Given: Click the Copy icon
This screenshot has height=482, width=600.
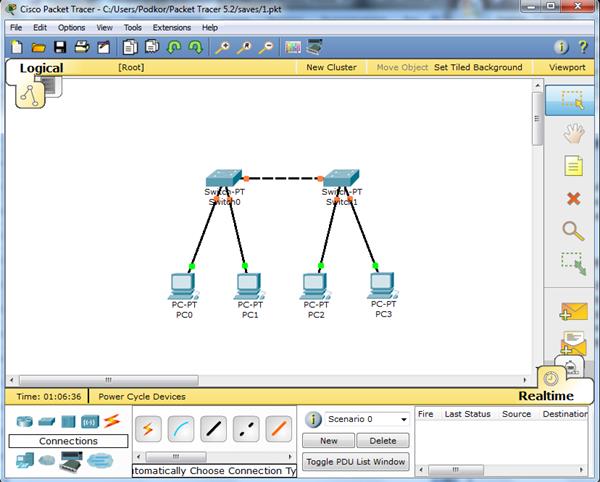Looking at the screenshot, I should pyautogui.click(x=130, y=47).
